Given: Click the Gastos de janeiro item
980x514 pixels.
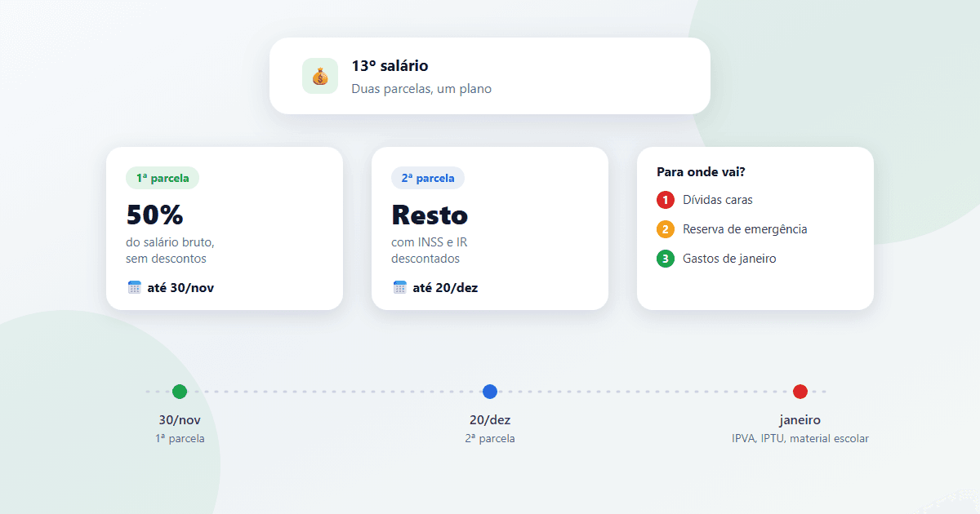Looking at the screenshot, I should point(729,259).
